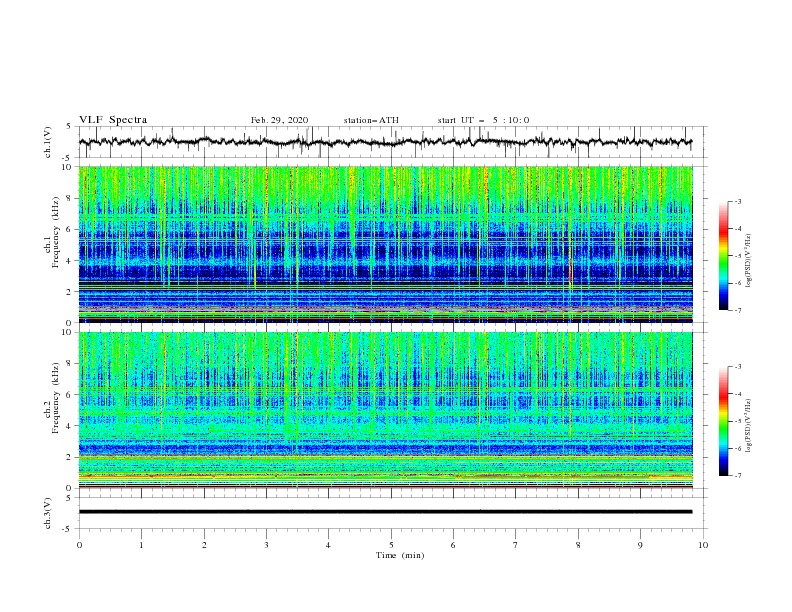Click the ch.3 flat voltage trace
The height and width of the screenshot is (612, 792).
tap(385, 512)
